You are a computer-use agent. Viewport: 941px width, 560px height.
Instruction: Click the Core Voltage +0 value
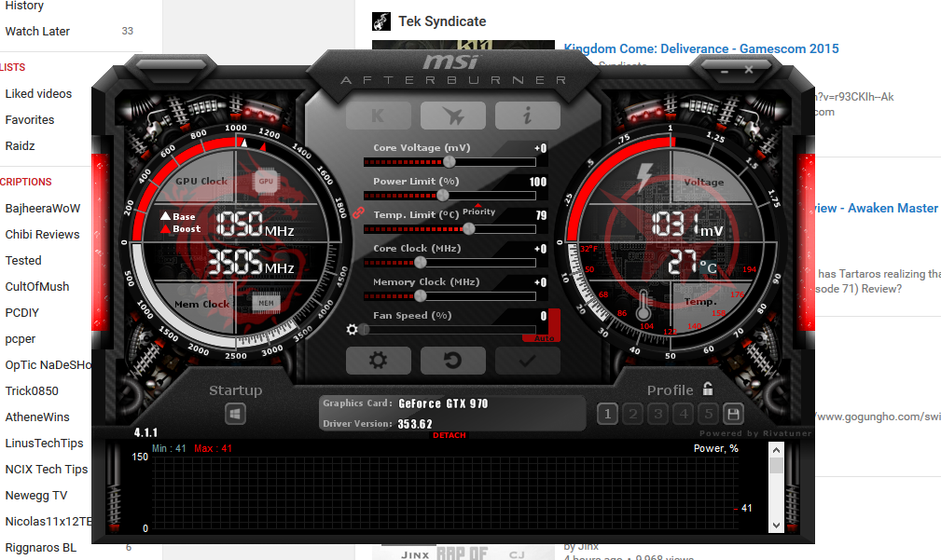coord(540,148)
